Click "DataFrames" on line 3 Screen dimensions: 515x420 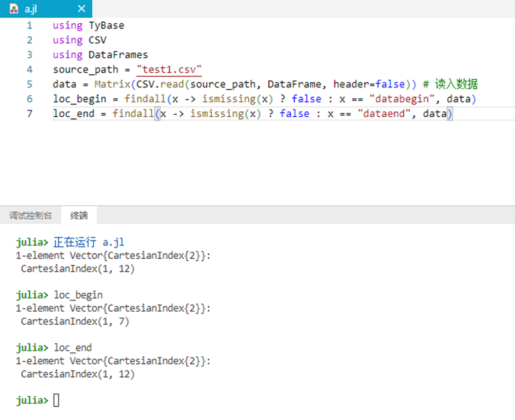click(118, 55)
